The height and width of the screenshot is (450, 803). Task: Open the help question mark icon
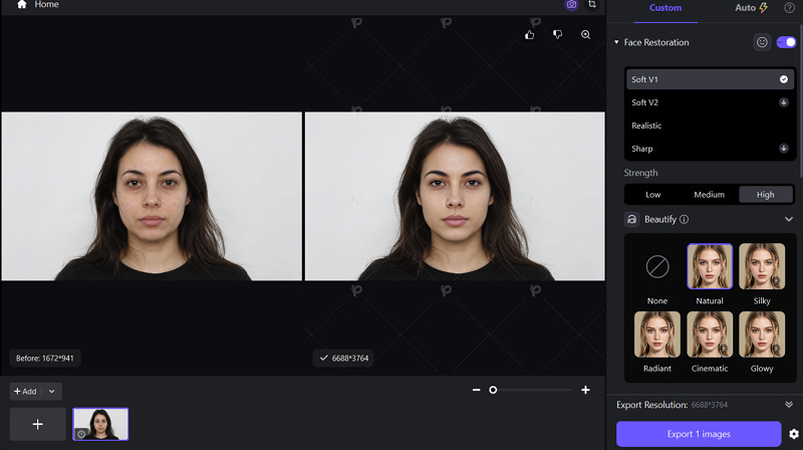click(x=789, y=8)
